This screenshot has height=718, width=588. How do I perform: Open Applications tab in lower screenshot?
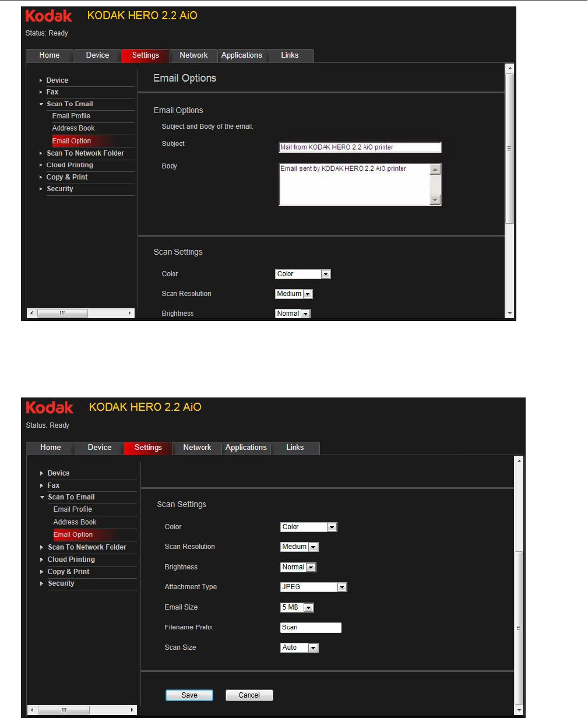246,448
